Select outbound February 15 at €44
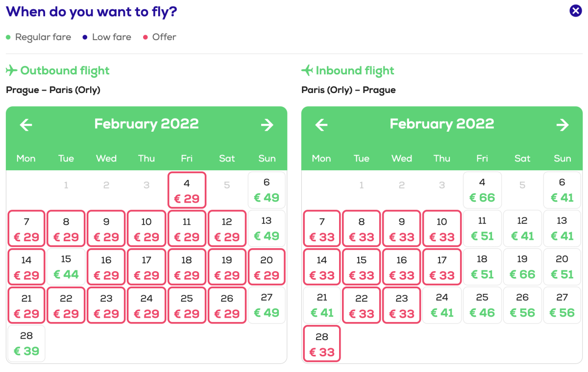The width and height of the screenshot is (588, 372). point(66,267)
